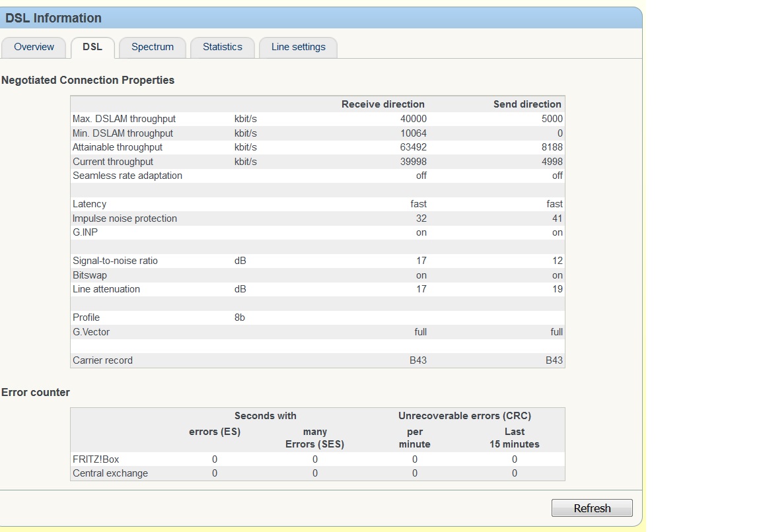Click the Central exchange row label
761x532 pixels.
coord(110,473)
